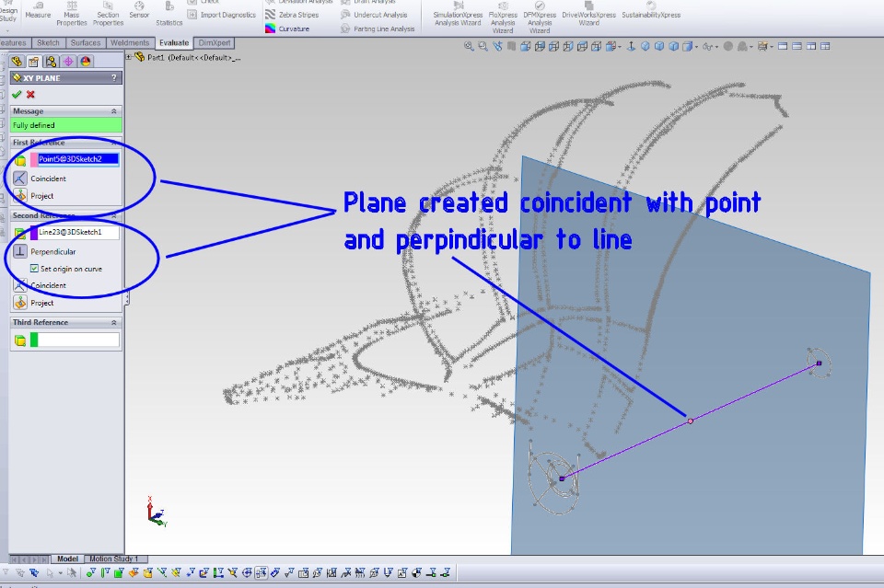Select the Previous View icon

496,46
